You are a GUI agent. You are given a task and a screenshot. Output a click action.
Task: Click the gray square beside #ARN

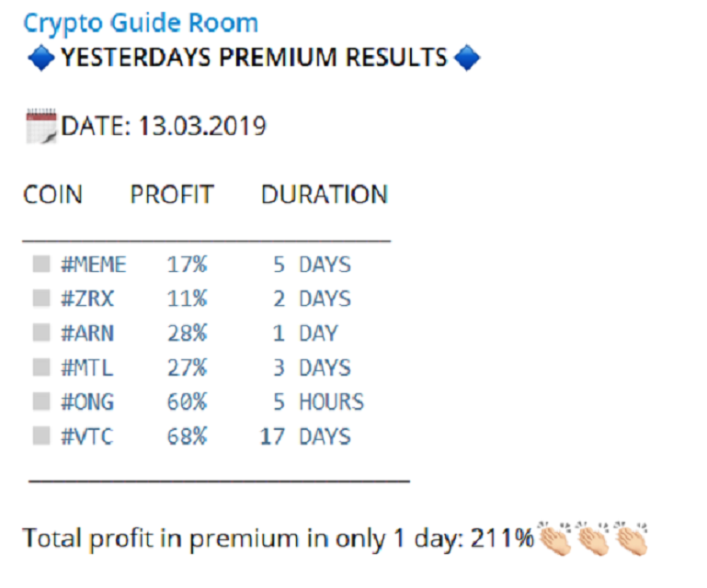click(x=41, y=333)
